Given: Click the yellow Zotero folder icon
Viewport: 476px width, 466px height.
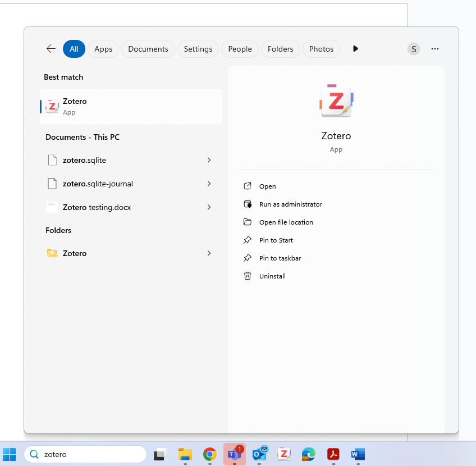Looking at the screenshot, I should (x=52, y=253).
